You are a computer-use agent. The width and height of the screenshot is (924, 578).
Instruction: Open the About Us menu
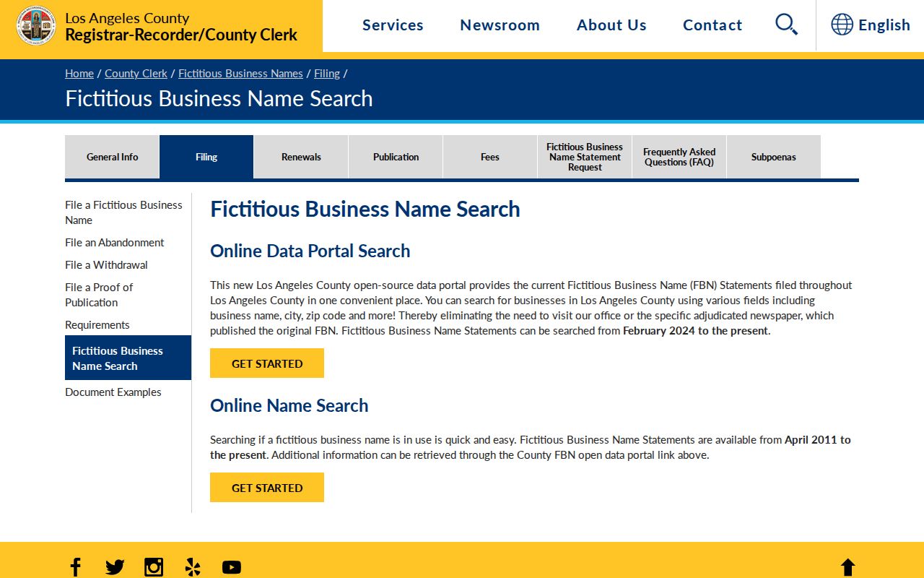[611, 25]
